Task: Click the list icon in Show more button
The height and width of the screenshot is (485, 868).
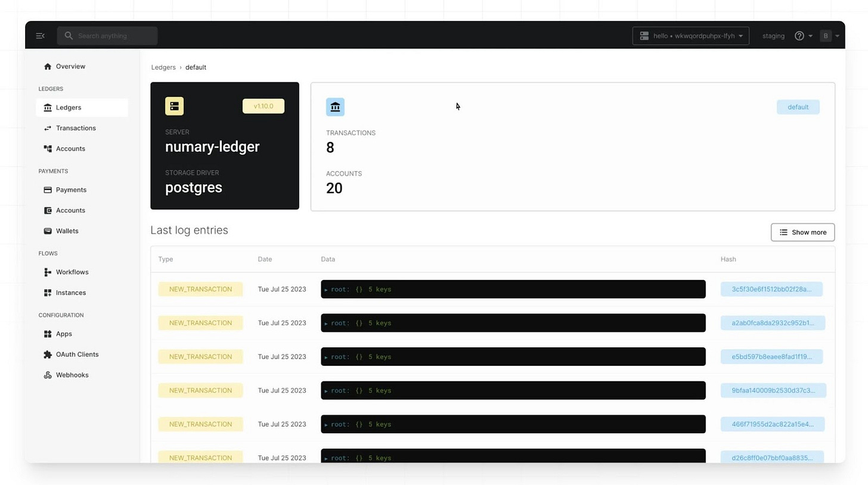Action: pyautogui.click(x=783, y=232)
